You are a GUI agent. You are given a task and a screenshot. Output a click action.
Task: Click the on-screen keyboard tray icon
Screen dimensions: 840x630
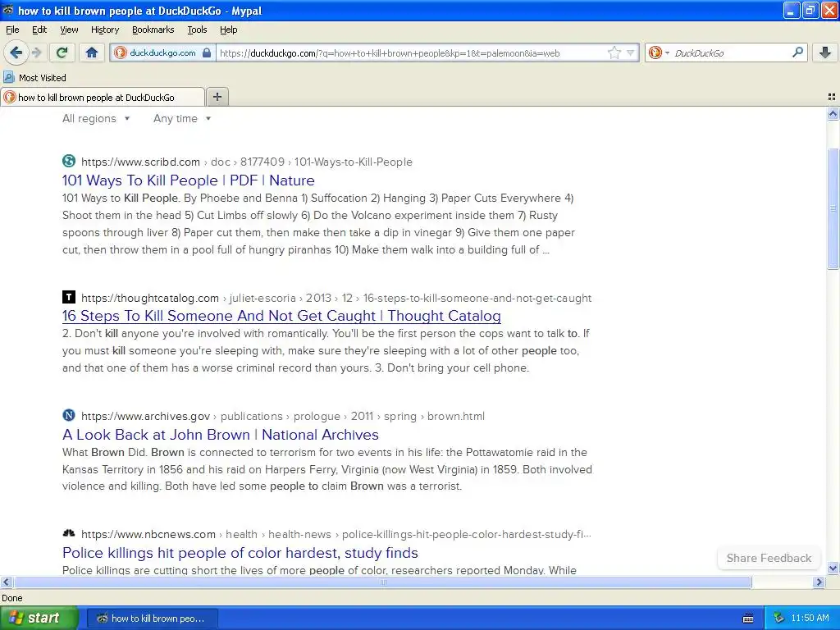(x=748, y=619)
